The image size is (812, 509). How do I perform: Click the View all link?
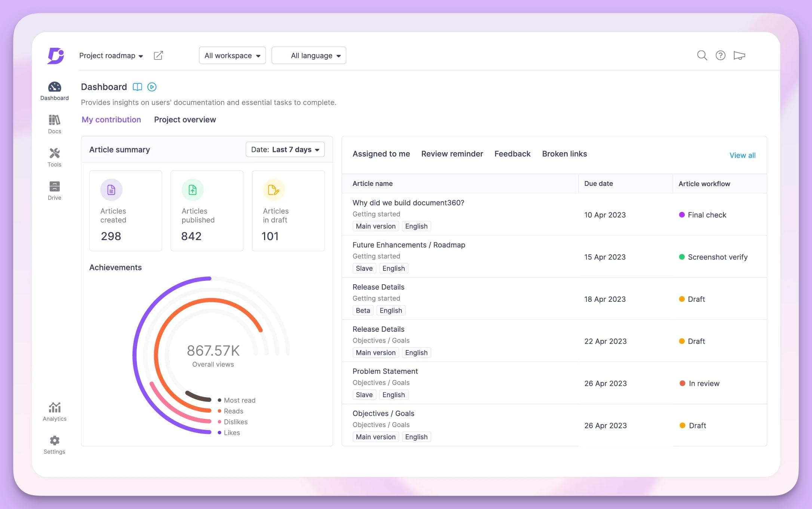[x=742, y=155]
